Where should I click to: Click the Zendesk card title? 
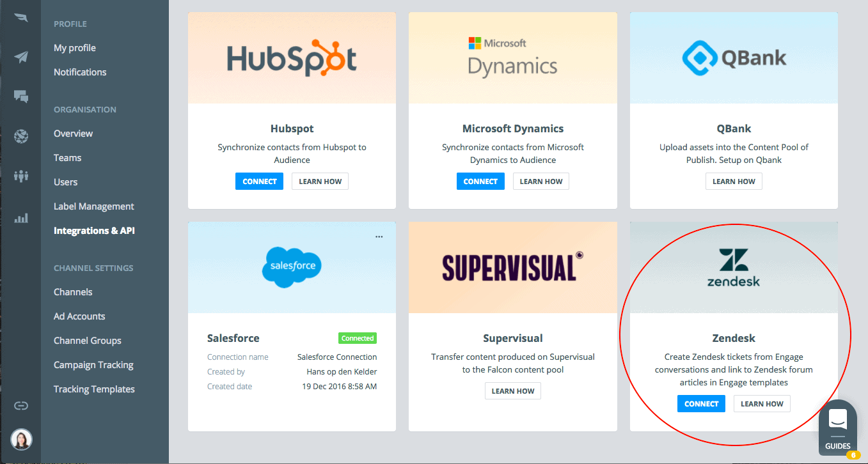click(734, 338)
